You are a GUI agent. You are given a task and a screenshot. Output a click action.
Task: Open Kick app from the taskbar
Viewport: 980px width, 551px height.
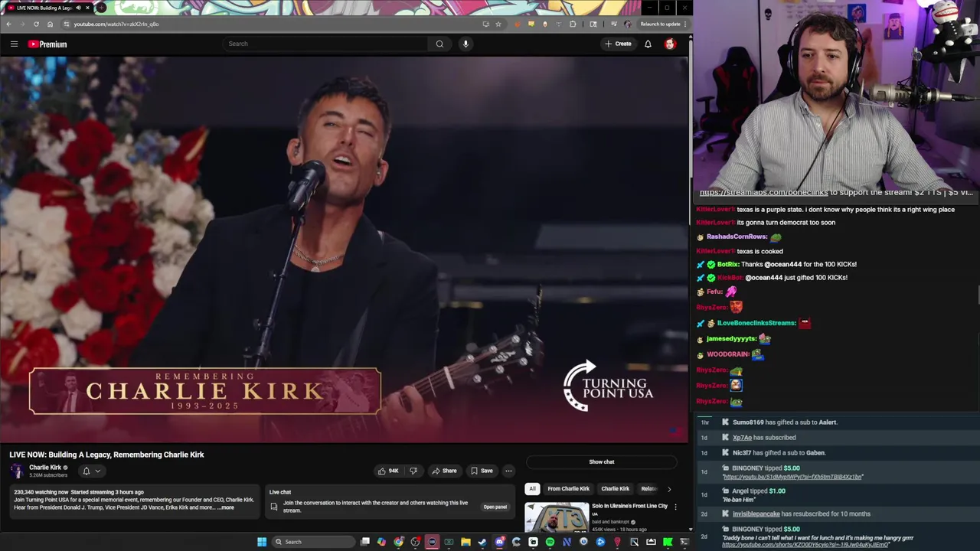(668, 542)
